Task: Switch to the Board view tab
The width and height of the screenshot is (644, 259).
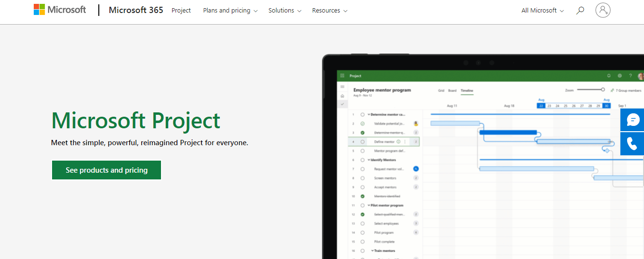Action: point(452,91)
